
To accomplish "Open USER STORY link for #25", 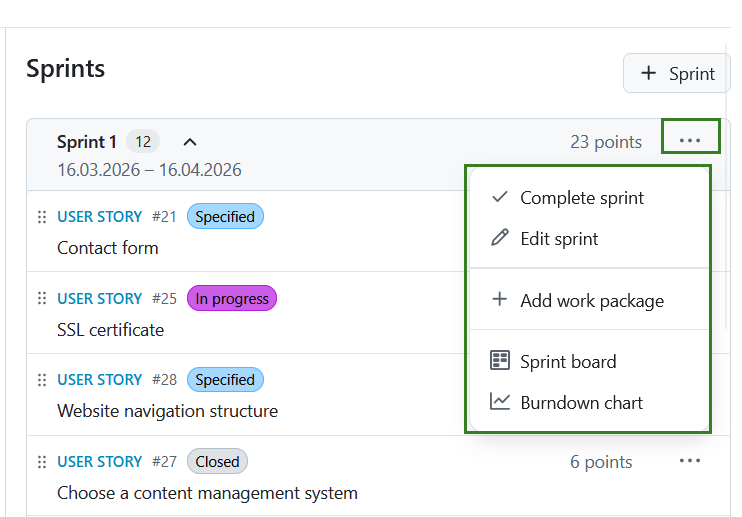I will pyautogui.click(x=100, y=298).
